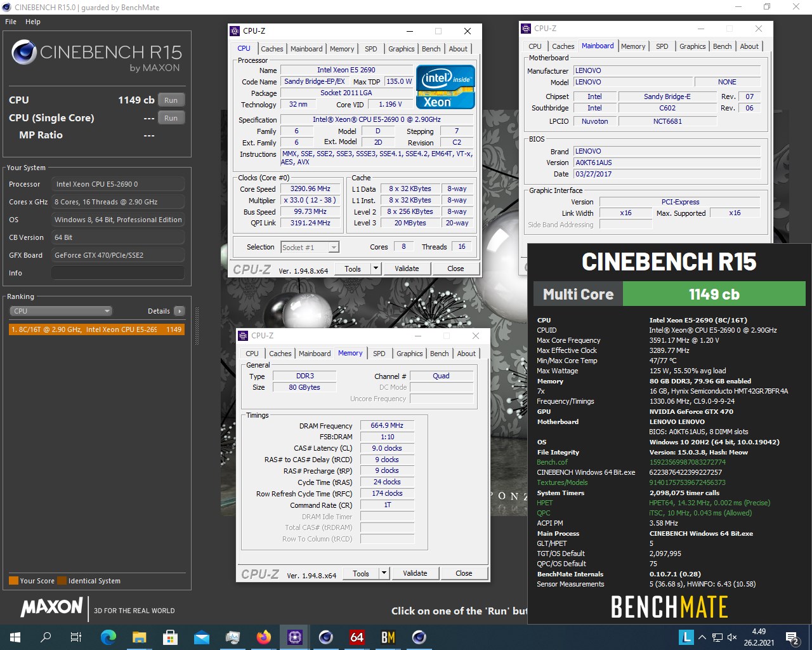Switch to CPU-Z via its taskbar icon
812x650 pixels.
[295, 637]
